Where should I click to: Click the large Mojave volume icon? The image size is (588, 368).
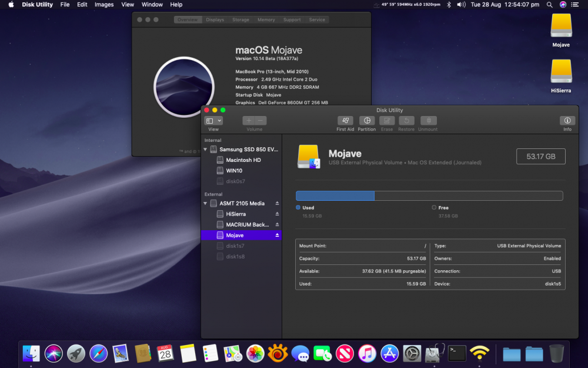309,157
